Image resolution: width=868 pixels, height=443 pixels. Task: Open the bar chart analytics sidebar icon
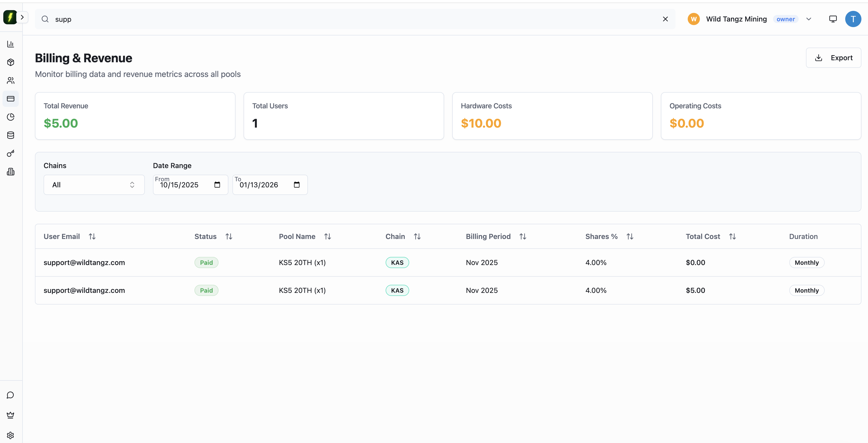[x=10, y=44]
